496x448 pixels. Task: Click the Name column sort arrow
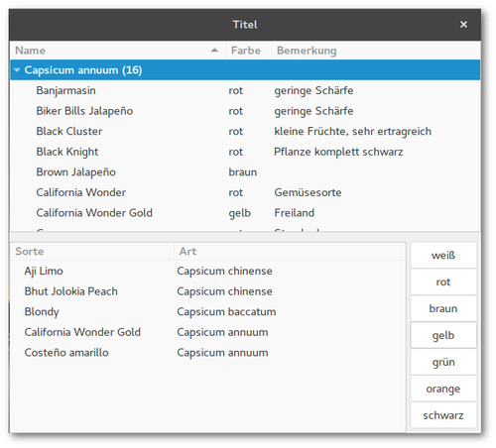point(214,51)
